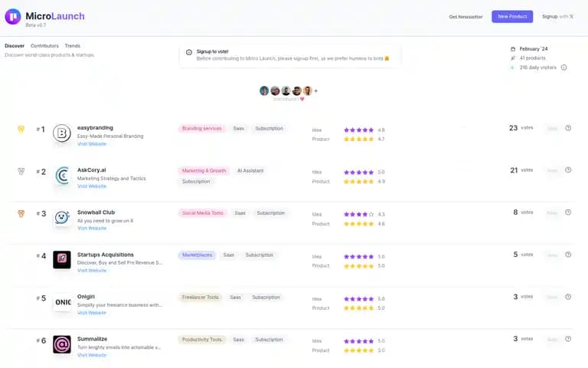The image size is (588, 368).
Task: Click the plus sign after contributor avatars
Action: [316, 91]
